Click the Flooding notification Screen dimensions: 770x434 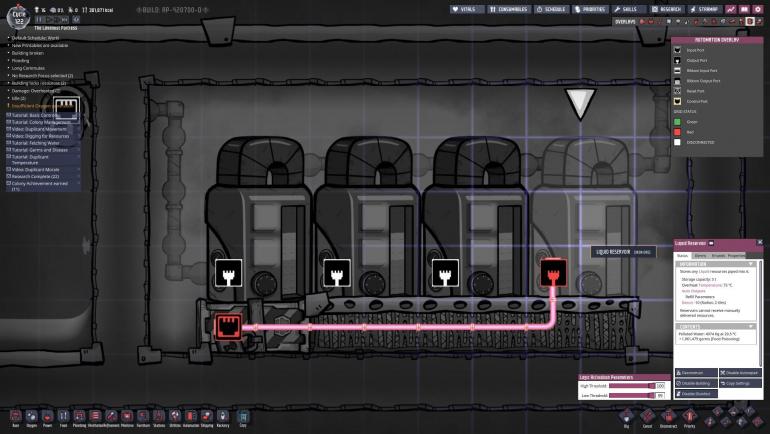tap(20, 60)
